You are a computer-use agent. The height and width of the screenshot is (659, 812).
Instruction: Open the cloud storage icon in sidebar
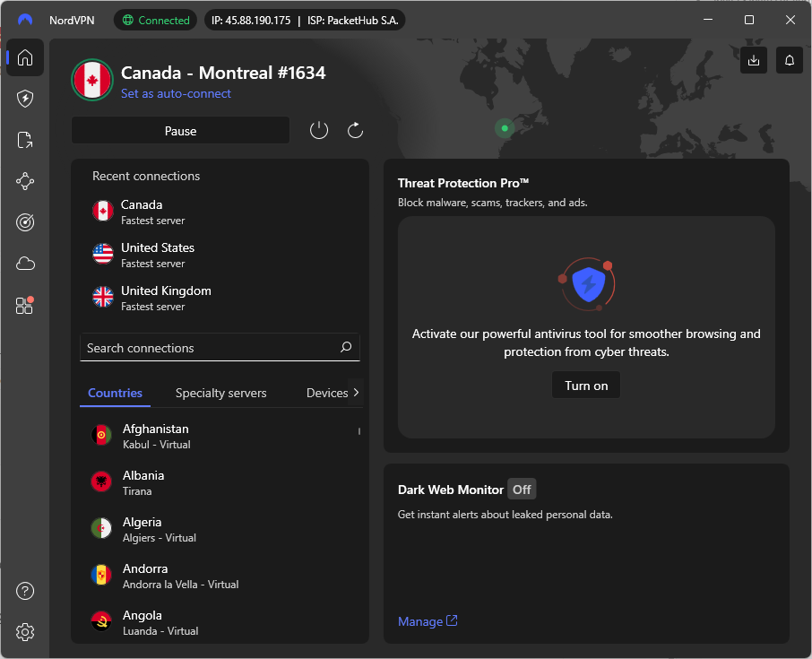(x=25, y=264)
